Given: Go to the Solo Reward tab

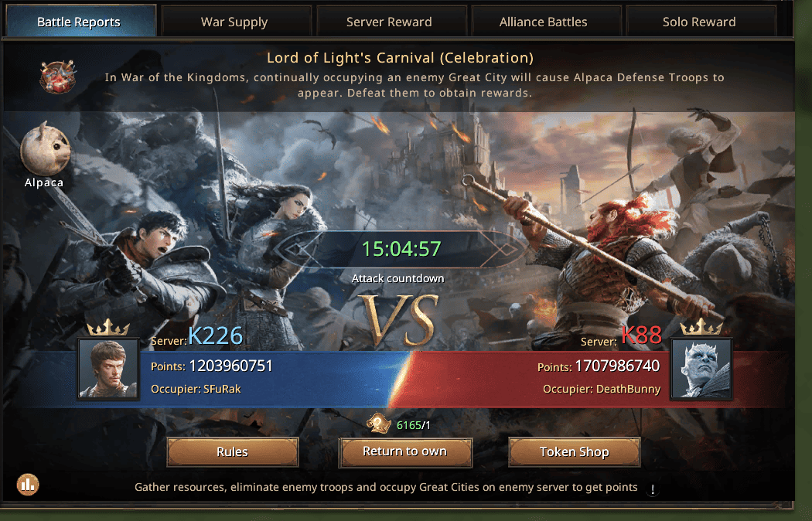Looking at the screenshot, I should click(699, 22).
